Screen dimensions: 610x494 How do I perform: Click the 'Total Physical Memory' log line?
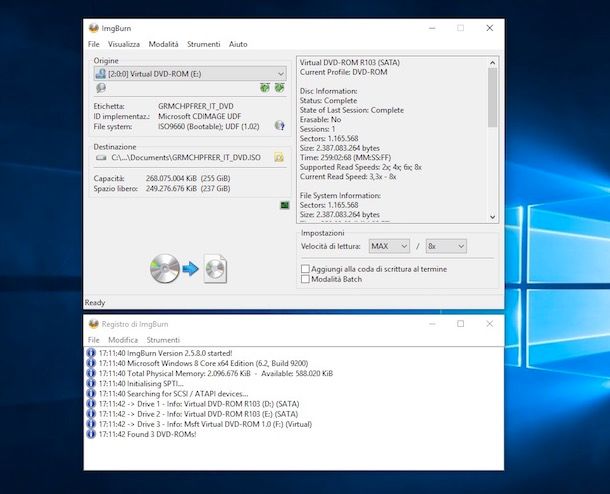click(216, 373)
